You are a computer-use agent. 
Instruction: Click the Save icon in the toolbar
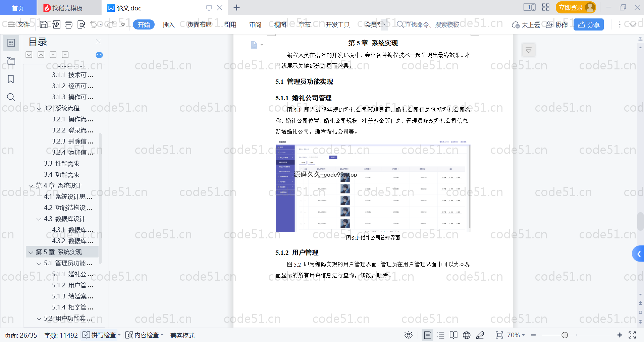click(44, 24)
